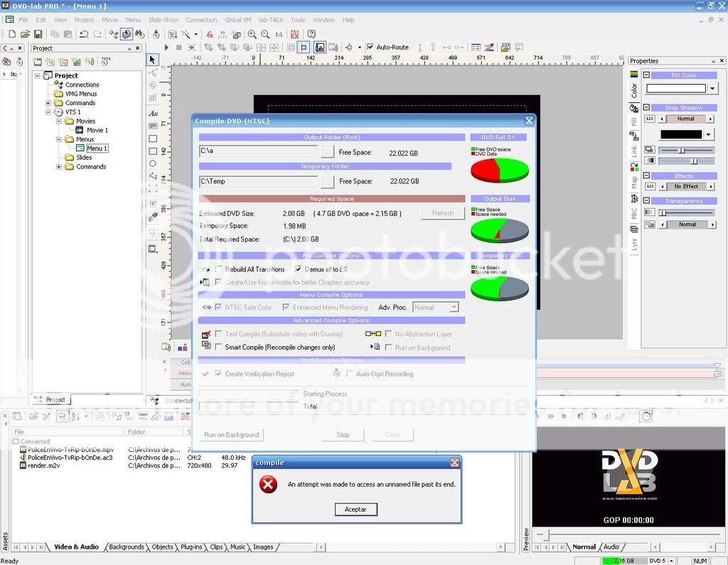Click the magic wand toolbar icon
The image size is (728, 565).
(186, 34)
